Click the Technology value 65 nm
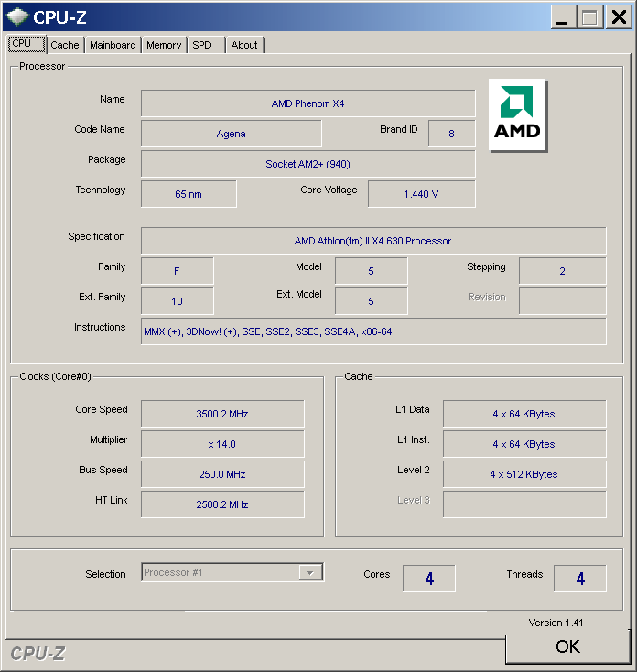637x672 pixels. pyautogui.click(x=189, y=194)
